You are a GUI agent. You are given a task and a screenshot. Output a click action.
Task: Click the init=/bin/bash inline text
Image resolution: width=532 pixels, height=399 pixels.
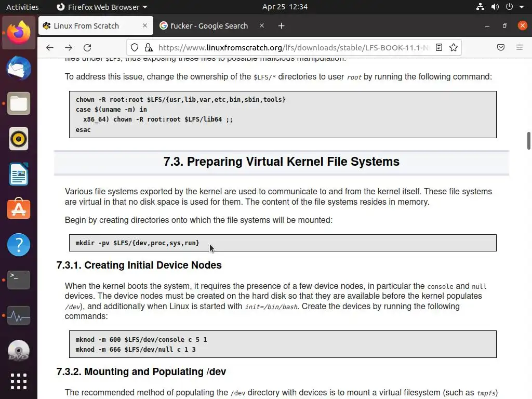point(271,307)
